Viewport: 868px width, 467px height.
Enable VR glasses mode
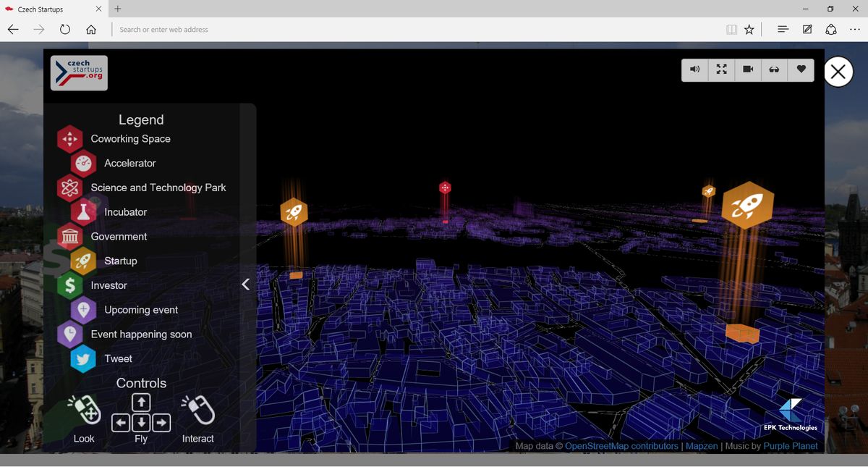774,70
